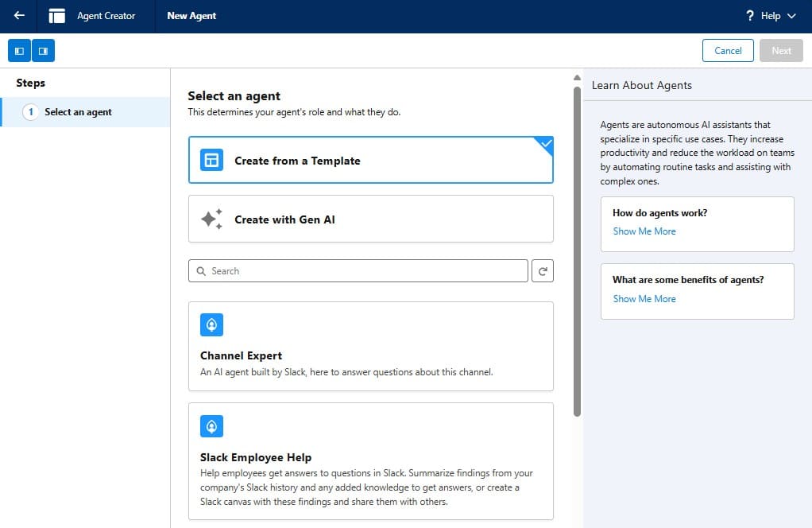Click the Agent Creator app icon

(57, 16)
